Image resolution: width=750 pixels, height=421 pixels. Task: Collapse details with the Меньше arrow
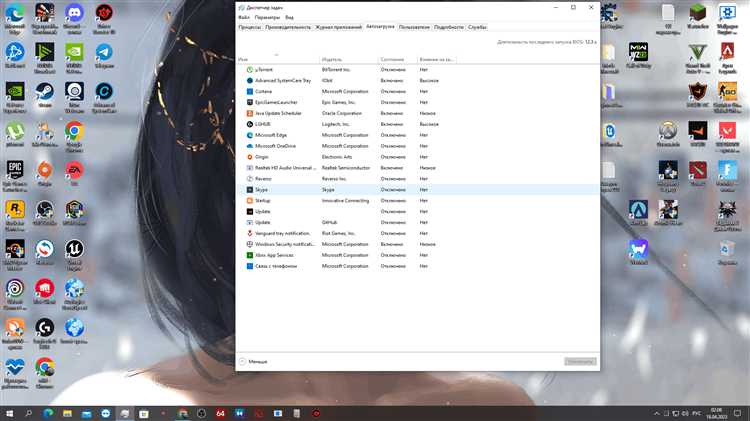tap(242, 361)
